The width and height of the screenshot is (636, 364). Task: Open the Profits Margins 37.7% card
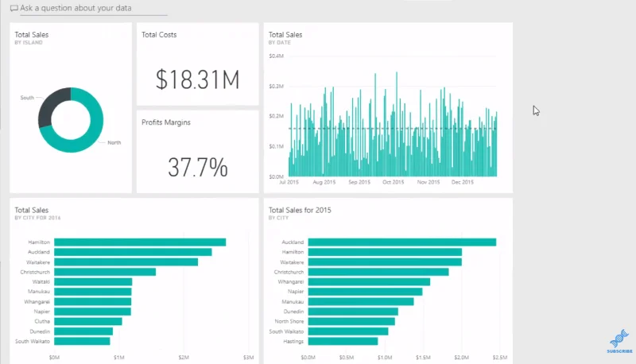pos(197,152)
